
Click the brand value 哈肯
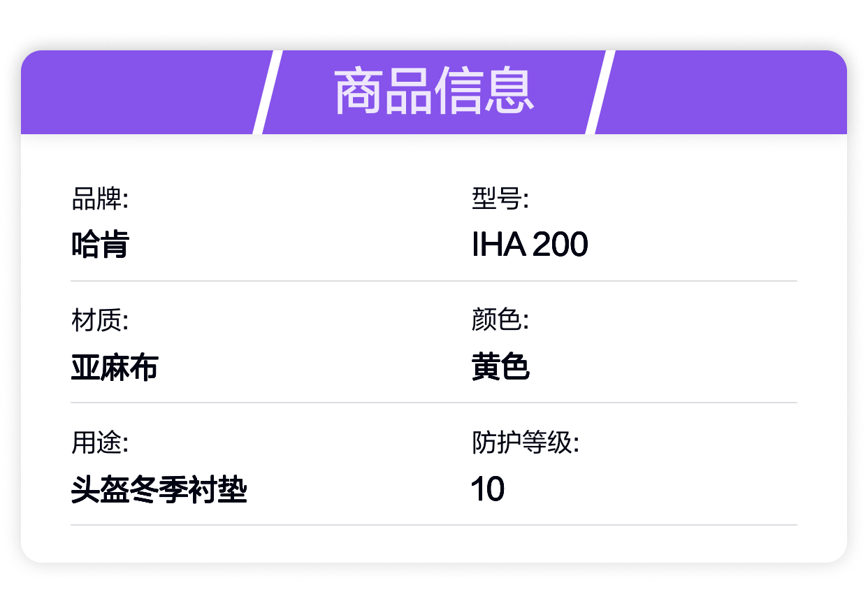[x=100, y=245]
